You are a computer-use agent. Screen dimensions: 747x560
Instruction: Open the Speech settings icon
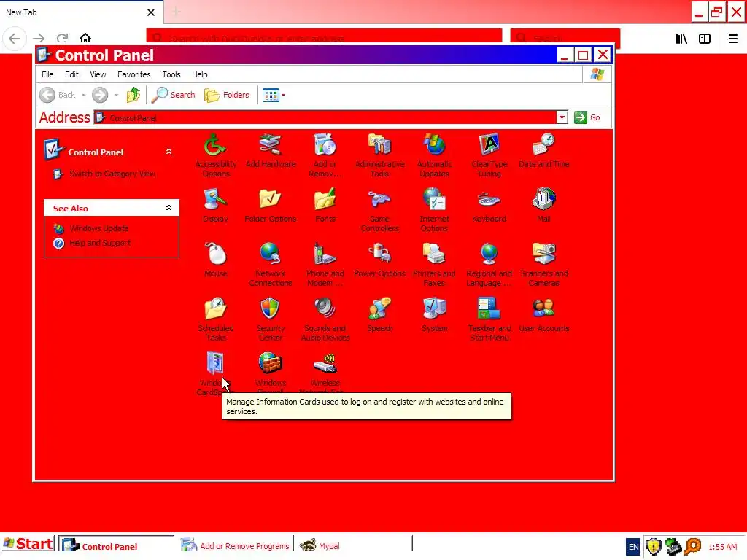[x=379, y=309]
